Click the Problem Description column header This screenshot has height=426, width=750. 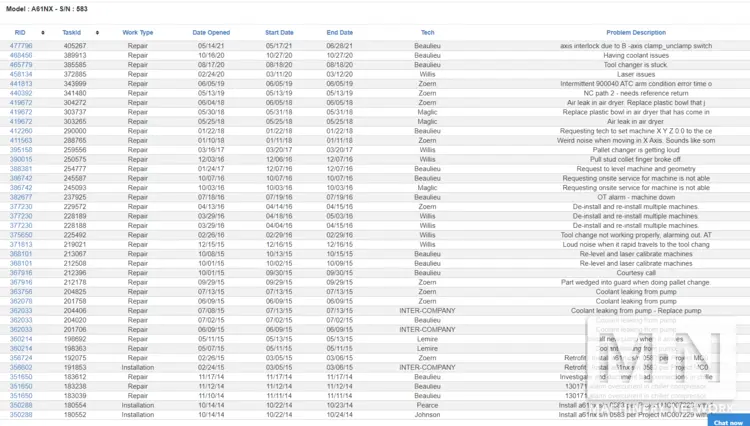click(x=636, y=33)
